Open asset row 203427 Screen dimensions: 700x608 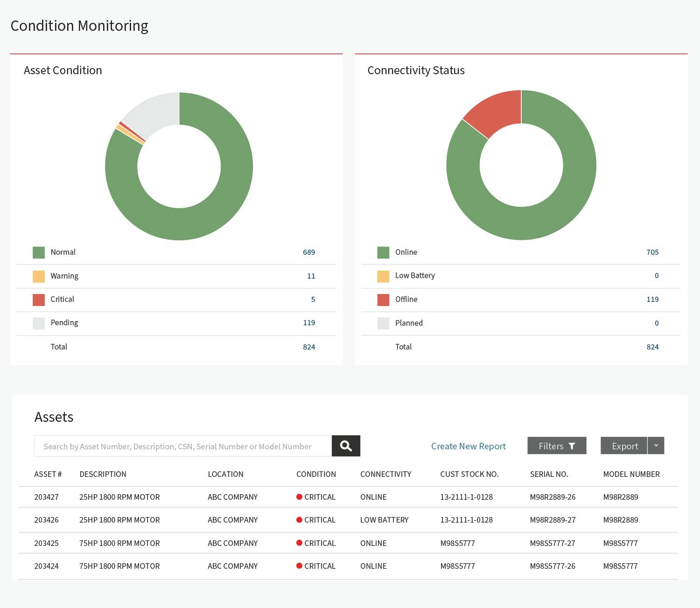pos(348,497)
